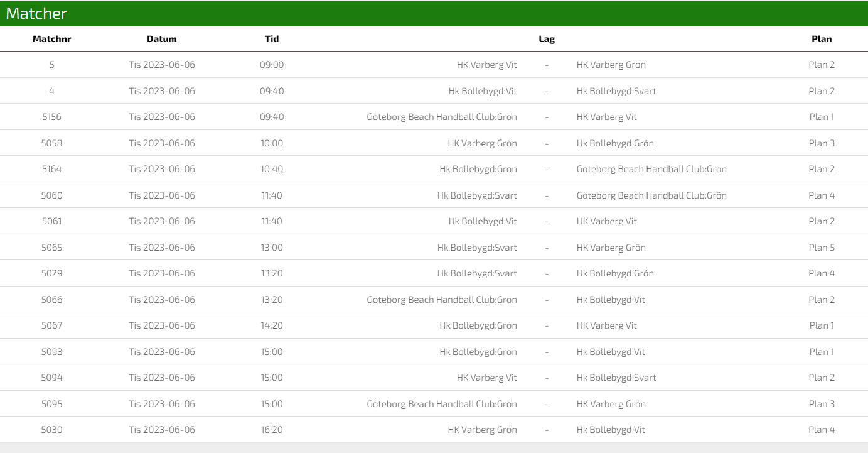
Task: Click the Plan column header
Action: point(821,39)
